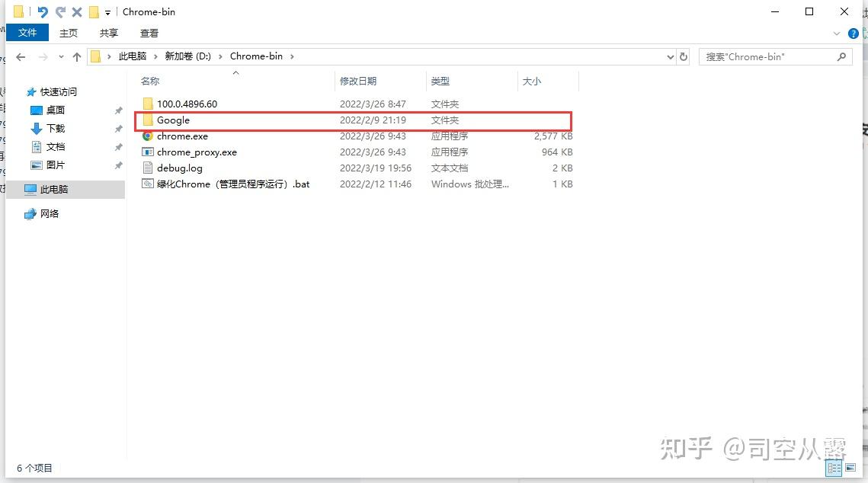This screenshot has height=483, width=868.
Task: Open the address bar history dropdown
Action: tap(671, 56)
